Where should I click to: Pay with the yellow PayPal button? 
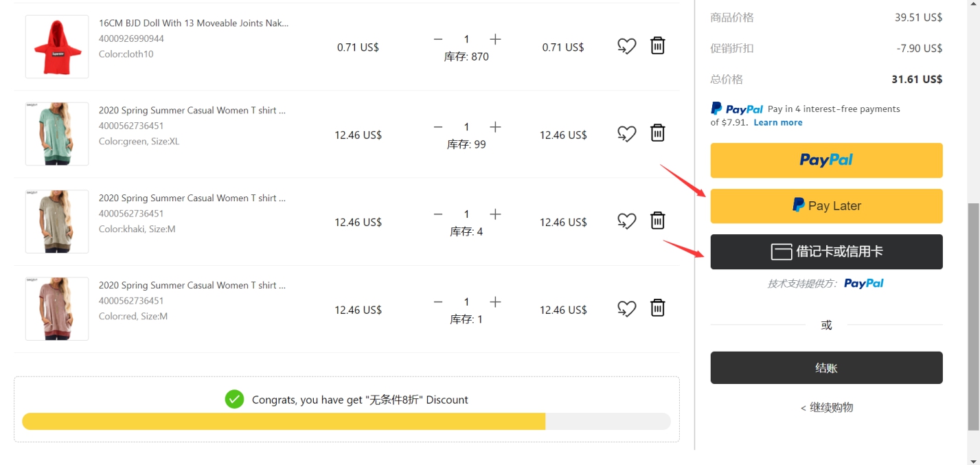[826, 160]
